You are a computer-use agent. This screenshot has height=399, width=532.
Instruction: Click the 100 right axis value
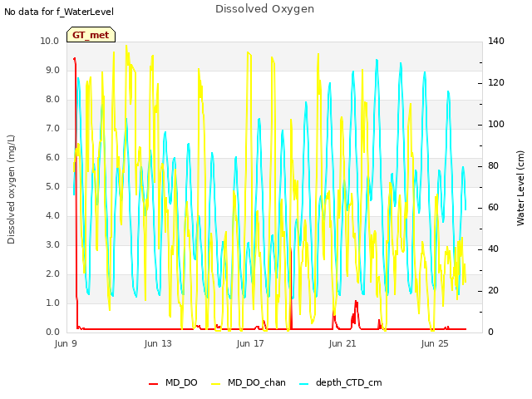point(496,124)
